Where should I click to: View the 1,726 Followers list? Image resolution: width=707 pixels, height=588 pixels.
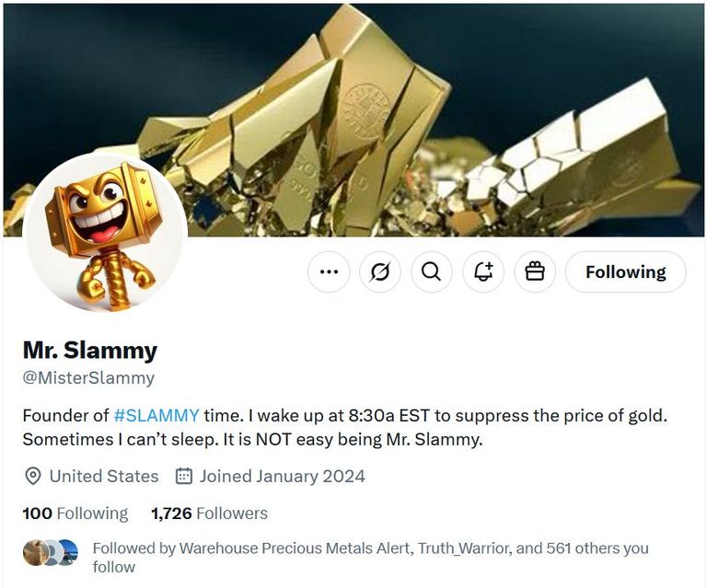pos(209,513)
